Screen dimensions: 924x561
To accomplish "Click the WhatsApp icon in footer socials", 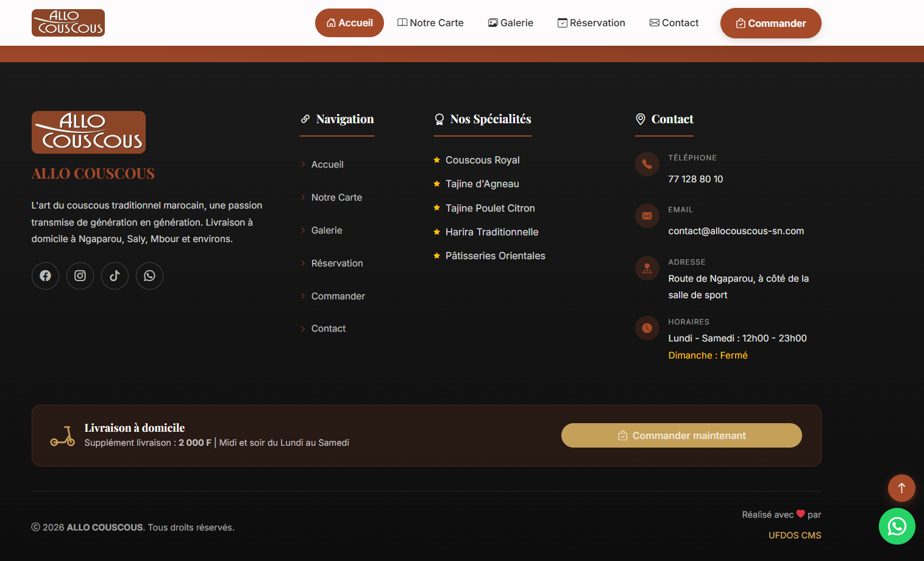I will 149,276.
